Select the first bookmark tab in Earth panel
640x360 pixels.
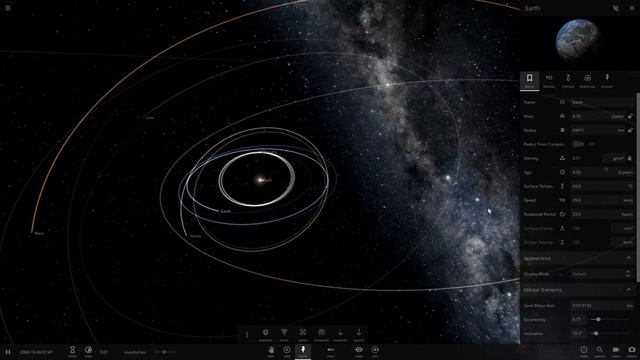click(x=529, y=81)
